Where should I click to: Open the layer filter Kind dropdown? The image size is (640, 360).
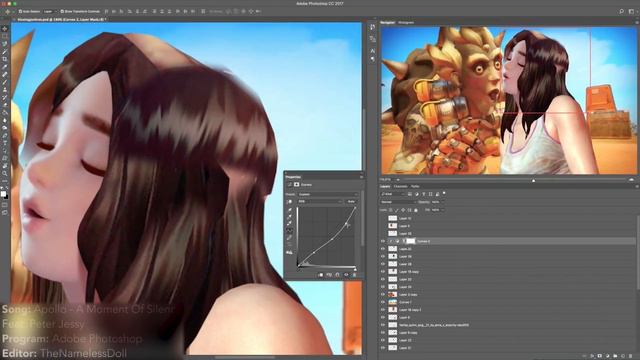tap(393, 194)
